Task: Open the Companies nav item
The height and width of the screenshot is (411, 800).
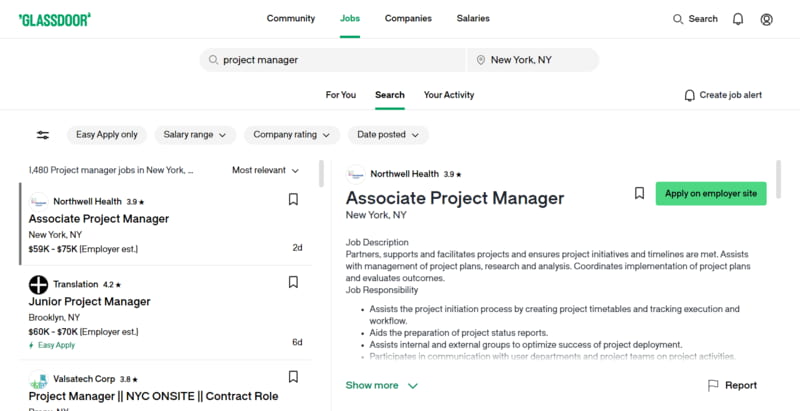Action: [x=408, y=19]
